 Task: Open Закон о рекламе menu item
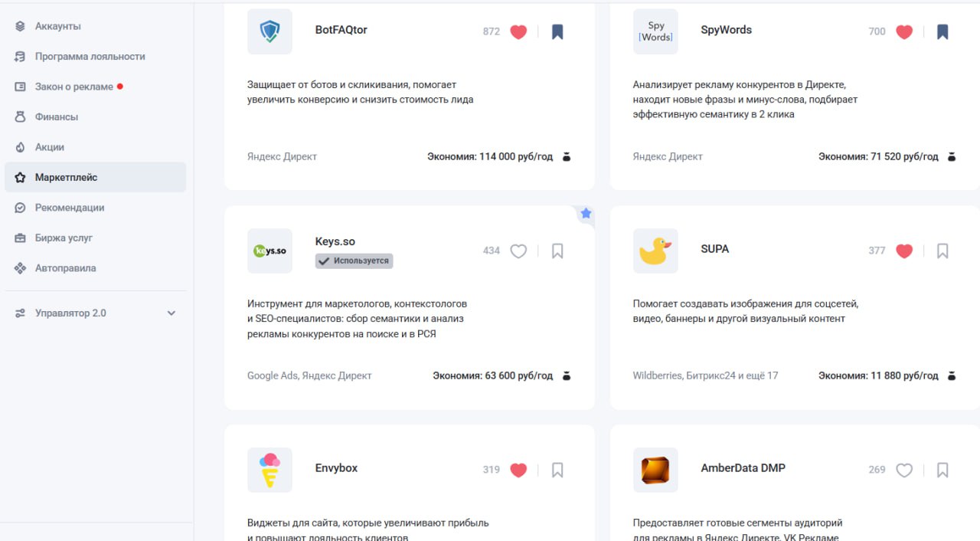[x=73, y=87]
